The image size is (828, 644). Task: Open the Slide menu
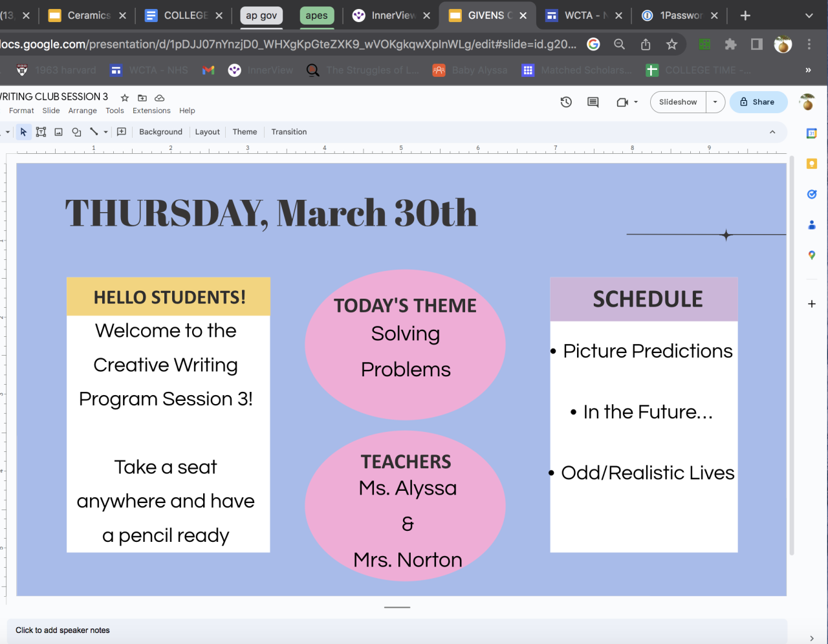51,111
